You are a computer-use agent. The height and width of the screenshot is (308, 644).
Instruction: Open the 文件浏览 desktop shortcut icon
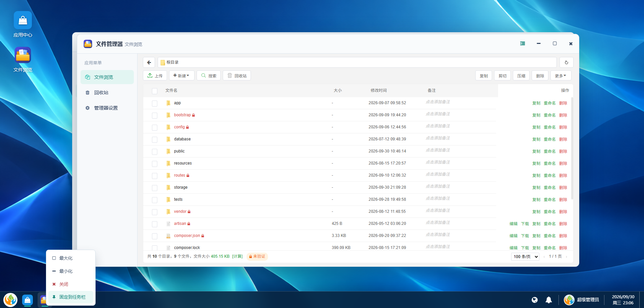[x=23, y=55]
